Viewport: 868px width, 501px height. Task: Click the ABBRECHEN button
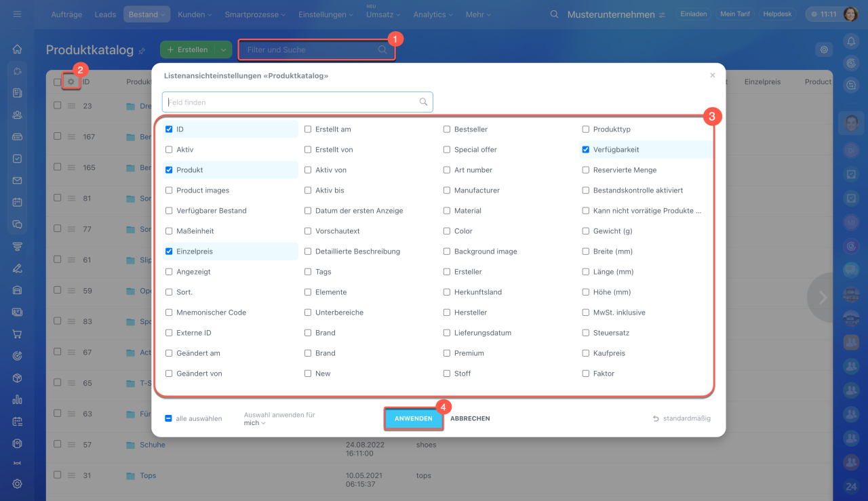click(470, 419)
